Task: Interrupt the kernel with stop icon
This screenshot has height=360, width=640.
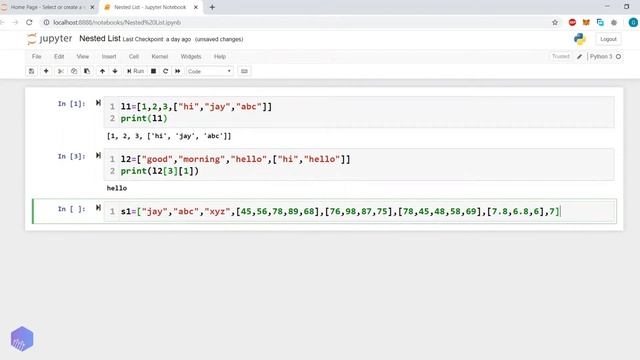Action: click(x=153, y=71)
